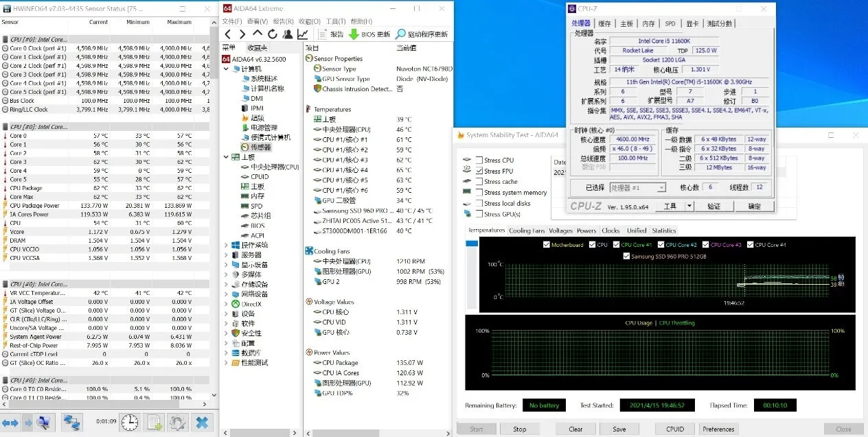Click HWiNFO magnifier search icon
Screen dimensions: 868x437
coord(43,422)
